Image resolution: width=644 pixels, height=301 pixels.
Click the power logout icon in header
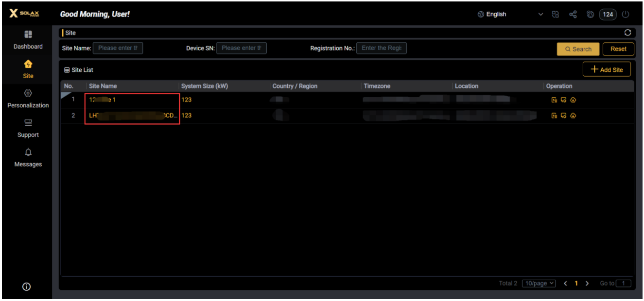click(x=626, y=15)
